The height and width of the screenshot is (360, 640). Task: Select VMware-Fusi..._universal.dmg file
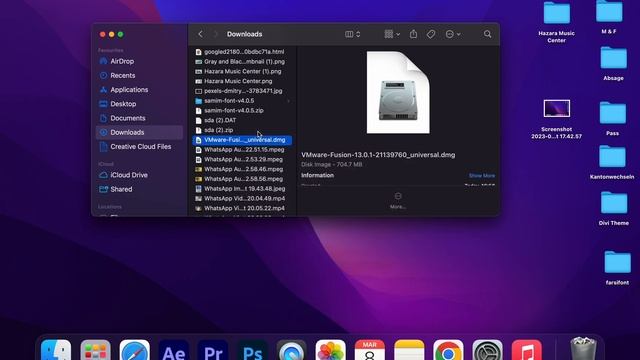(x=242, y=140)
